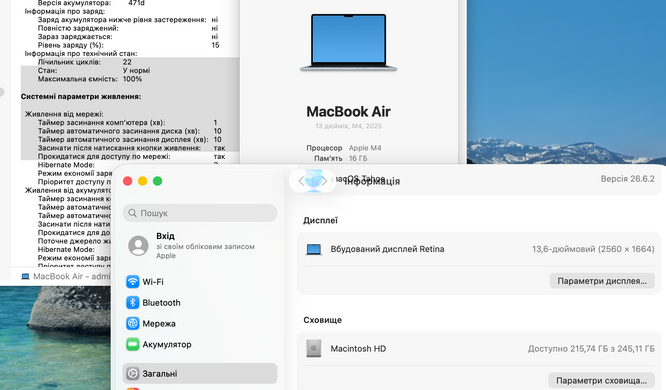Click the Вбудований дисплей Retina laptop icon
Image resolution: width=666 pixels, height=390 pixels.
(x=314, y=249)
